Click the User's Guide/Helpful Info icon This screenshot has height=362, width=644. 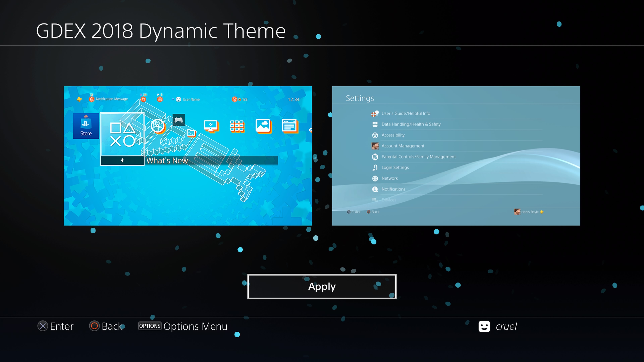click(375, 113)
